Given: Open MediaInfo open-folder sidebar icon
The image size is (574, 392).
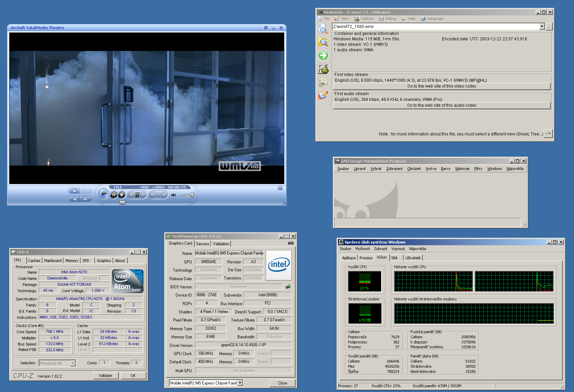Looking at the screenshot, I should coord(323,42).
